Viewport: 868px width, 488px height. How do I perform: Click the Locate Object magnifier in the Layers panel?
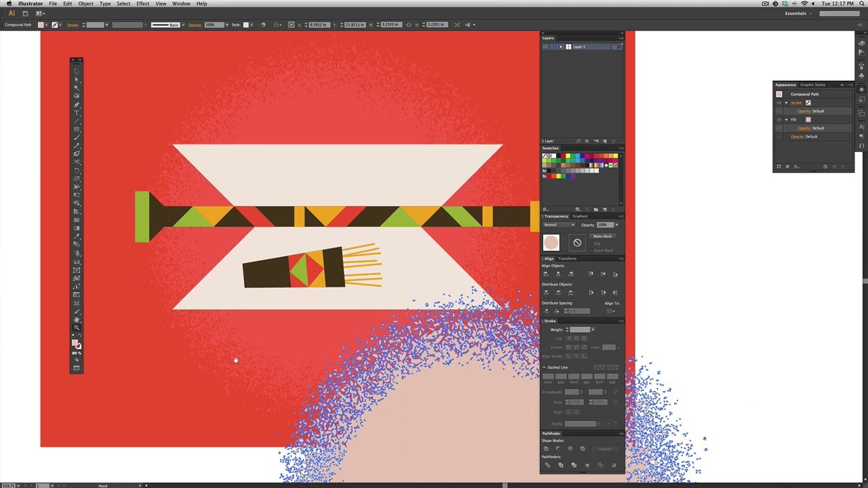(x=578, y=141)
